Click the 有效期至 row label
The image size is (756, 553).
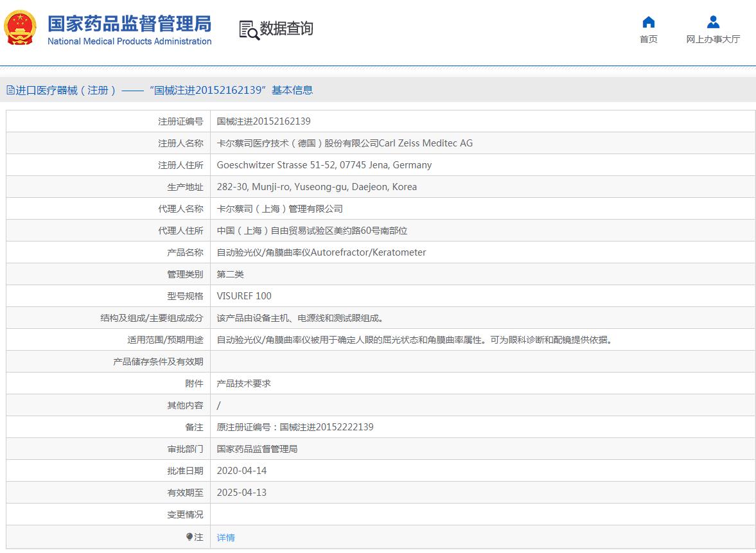coord(185,493)
